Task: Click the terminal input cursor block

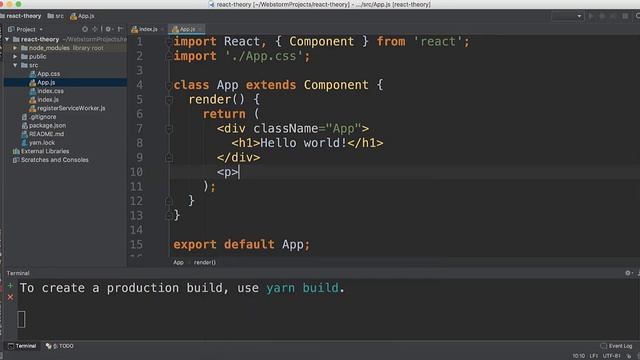Action: [x=22, y=319]
